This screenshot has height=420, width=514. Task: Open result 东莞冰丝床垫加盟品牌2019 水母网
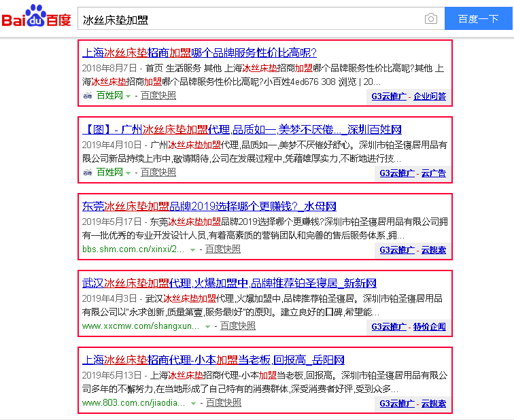[x=209, y=206]
